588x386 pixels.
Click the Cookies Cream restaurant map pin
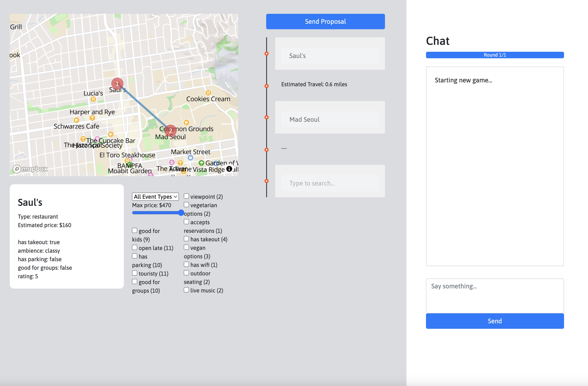(x=208, y=93)
